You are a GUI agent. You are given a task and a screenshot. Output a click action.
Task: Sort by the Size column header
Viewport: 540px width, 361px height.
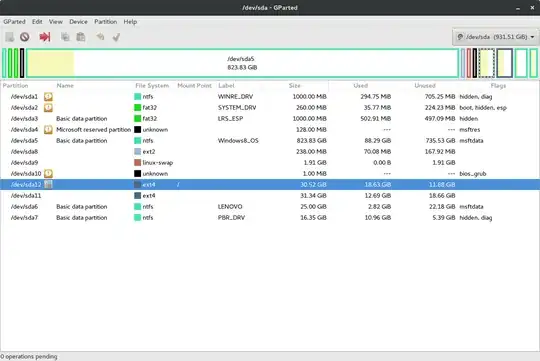coord(294,85)
